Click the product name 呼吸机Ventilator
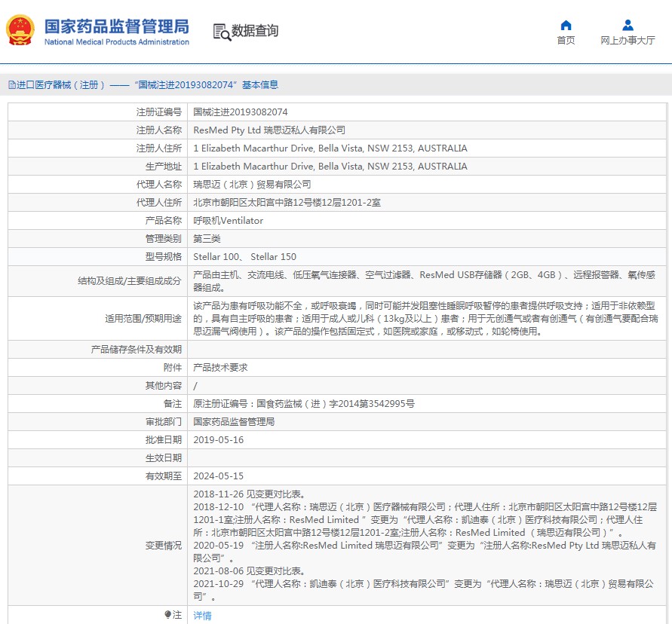This screenshot has height=624, width=672. pos(228,221)
